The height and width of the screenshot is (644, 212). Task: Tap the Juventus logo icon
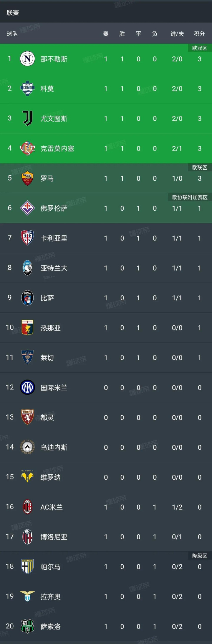click(27, 118)
